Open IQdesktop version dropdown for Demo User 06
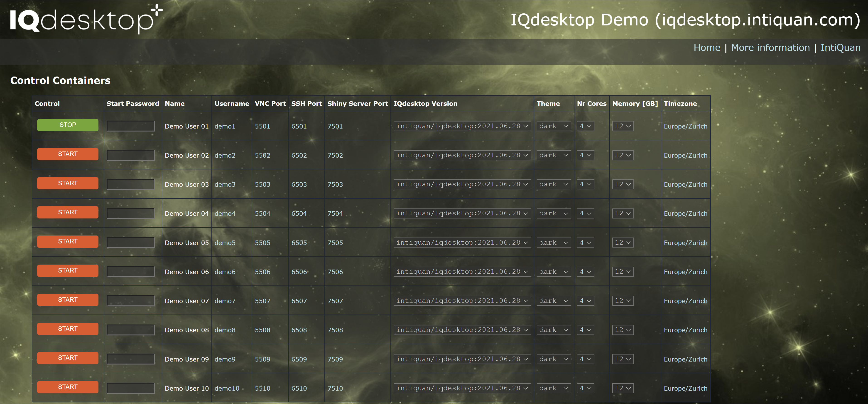This screenshot has width=868, height=404. click(462, 272)
